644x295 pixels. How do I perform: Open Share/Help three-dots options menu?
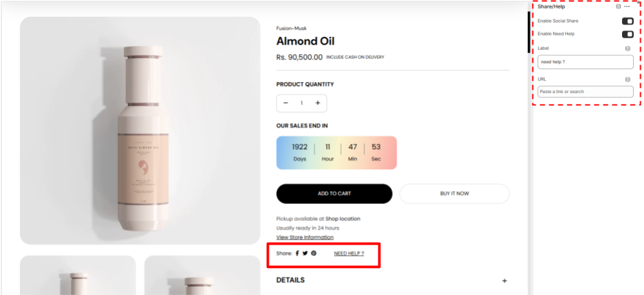tap(627, 6)
